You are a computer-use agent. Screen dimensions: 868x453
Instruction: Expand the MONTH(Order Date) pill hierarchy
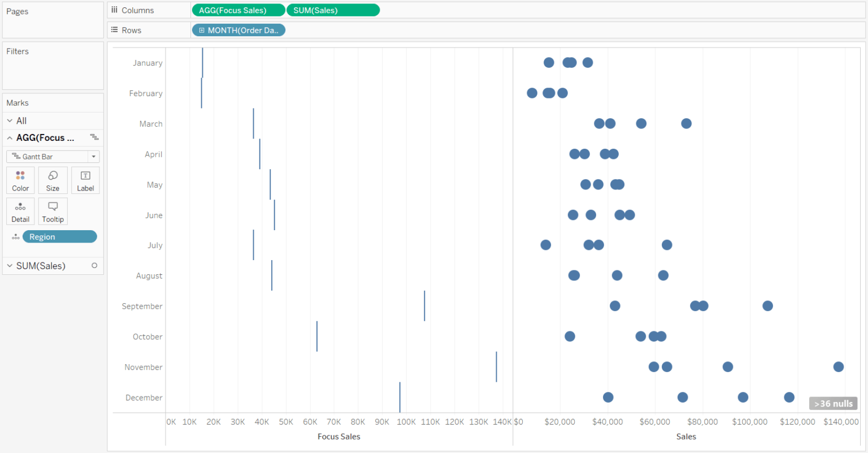tap(202, 30)
